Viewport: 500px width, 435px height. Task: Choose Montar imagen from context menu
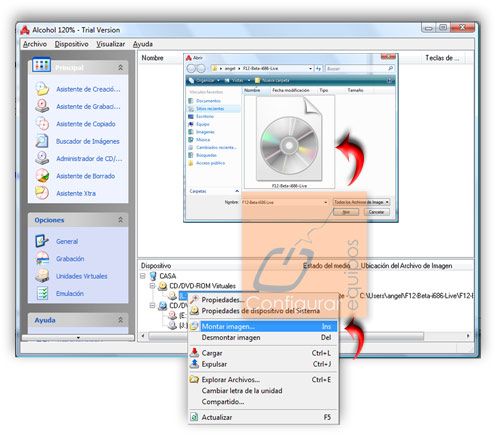(263, 326)
